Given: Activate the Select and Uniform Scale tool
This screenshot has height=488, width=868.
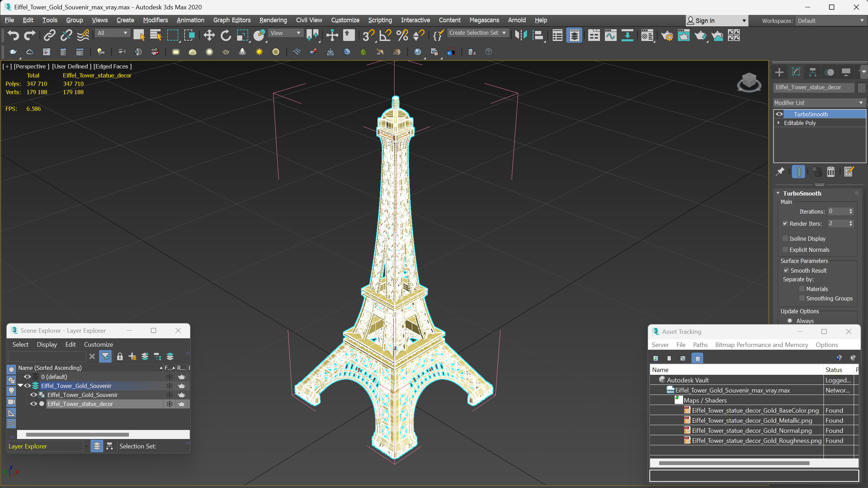Looking at the screenshot, I should [x=242, y=35].
